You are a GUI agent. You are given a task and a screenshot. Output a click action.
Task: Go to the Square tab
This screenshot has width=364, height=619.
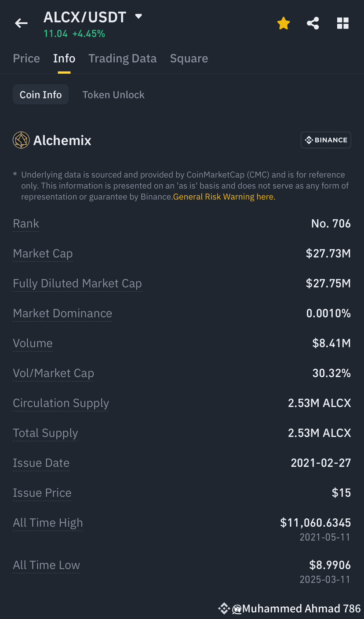[189, 58]
